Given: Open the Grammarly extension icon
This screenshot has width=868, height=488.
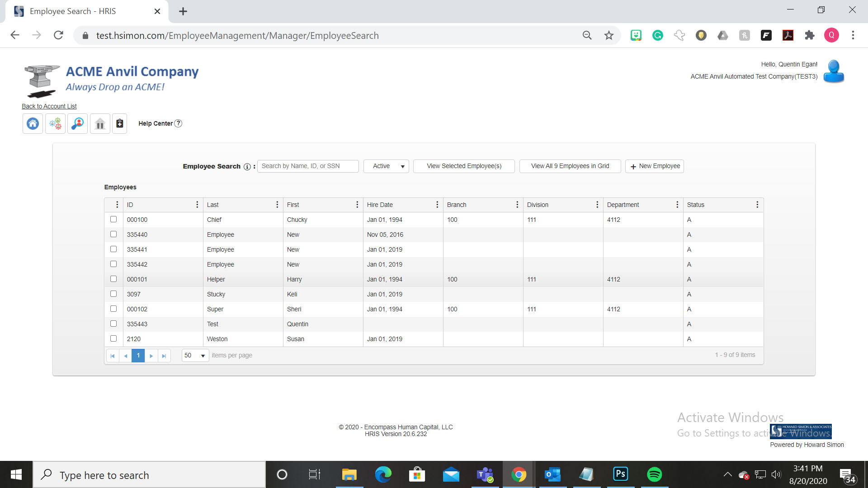Looking at the screenshot, I should click(x=658, y=35).
